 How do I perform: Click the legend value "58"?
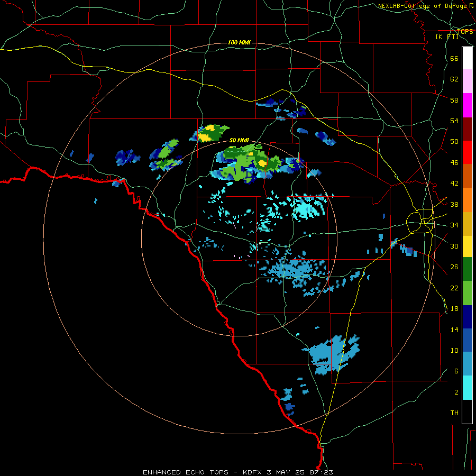point(454,100)
